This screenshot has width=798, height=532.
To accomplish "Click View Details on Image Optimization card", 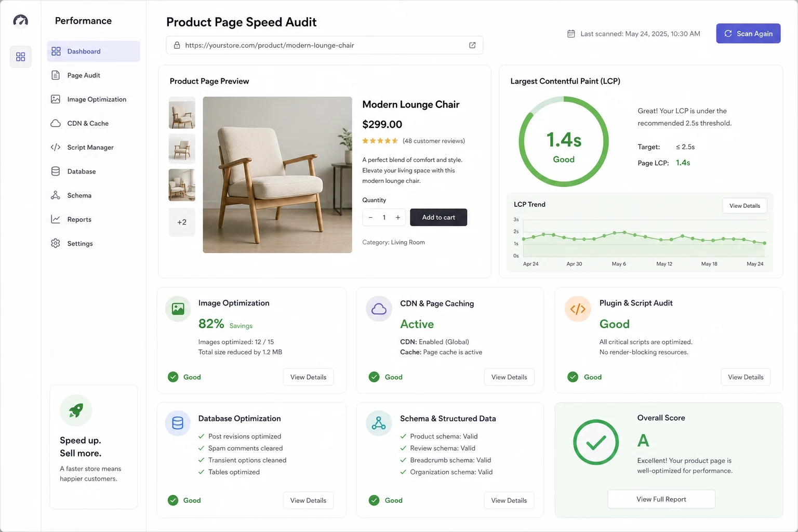I will pyautogui.click(x=308, y=377).
